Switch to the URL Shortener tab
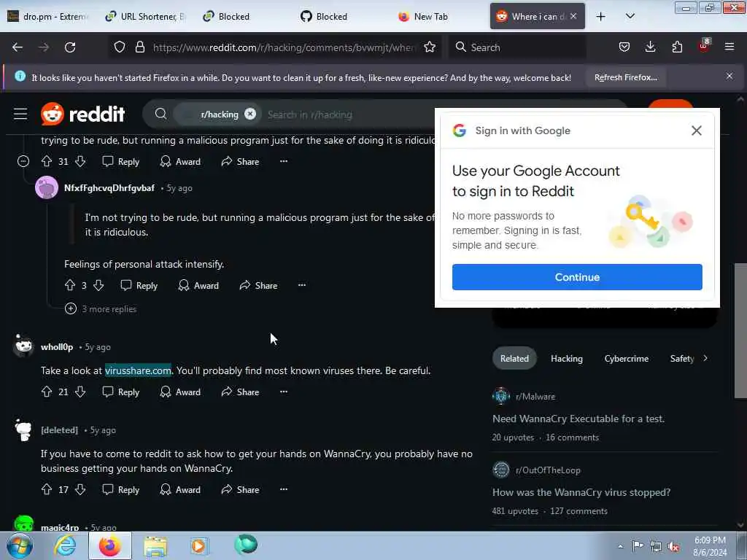 tap(146, 16)
